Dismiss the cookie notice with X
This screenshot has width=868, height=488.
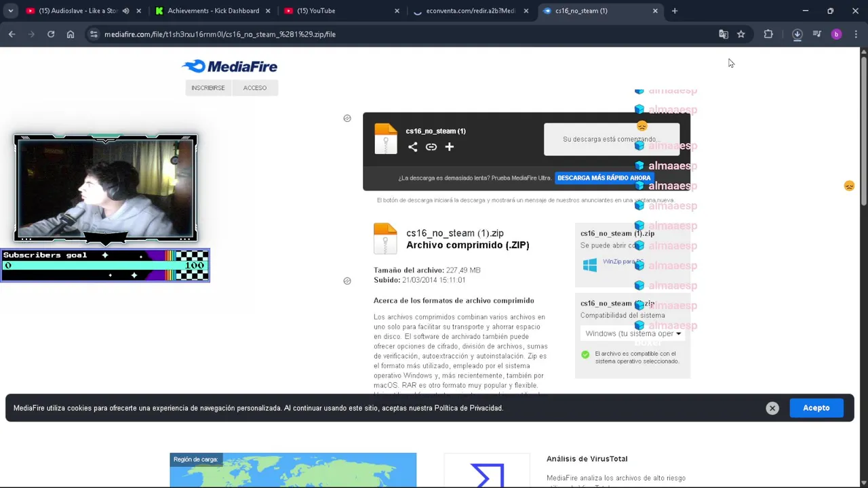(772, 408)
